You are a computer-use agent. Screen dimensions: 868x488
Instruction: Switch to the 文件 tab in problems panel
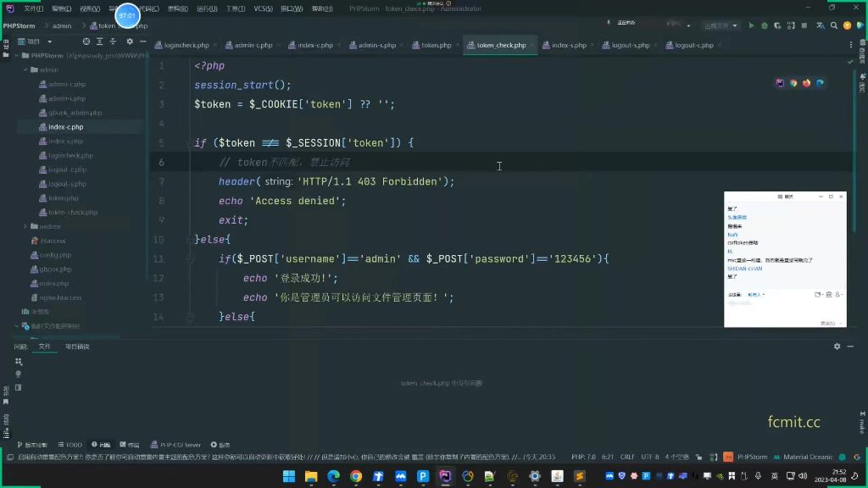(x=44, y=347)
